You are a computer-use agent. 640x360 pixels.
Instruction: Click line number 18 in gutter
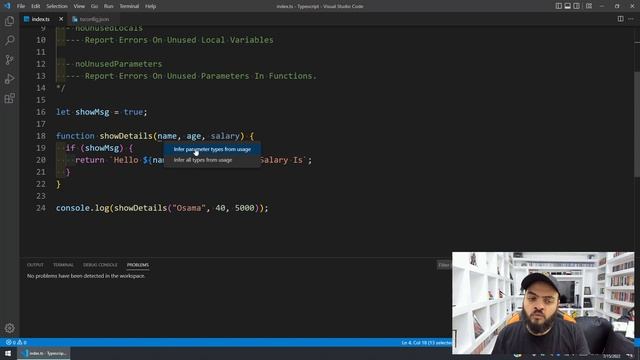(41, 136)
